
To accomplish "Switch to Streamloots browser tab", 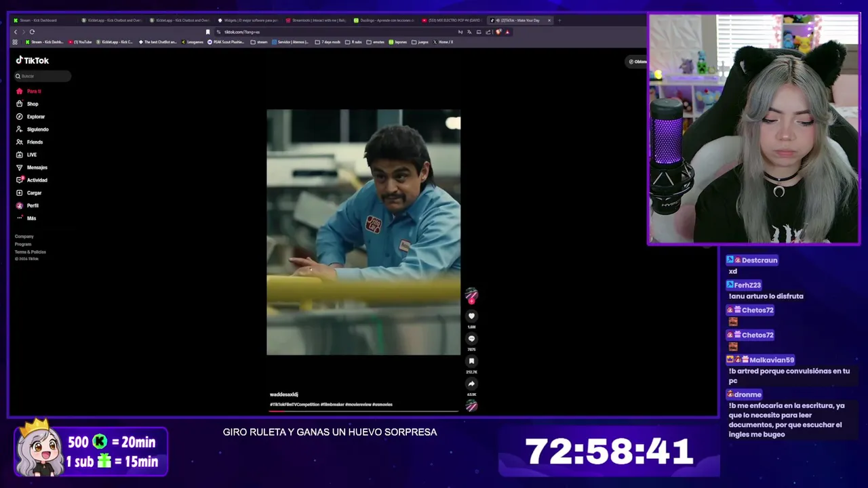I will click(316, 20).
